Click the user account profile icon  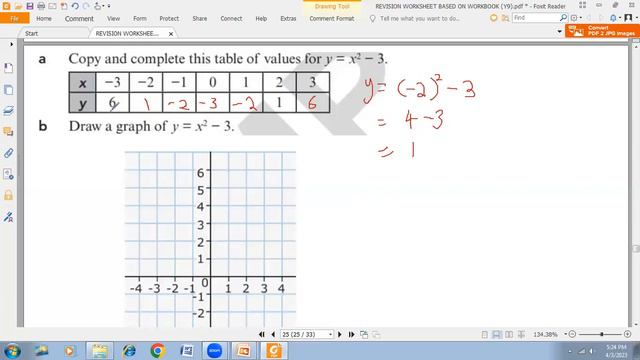coord(629,18)
